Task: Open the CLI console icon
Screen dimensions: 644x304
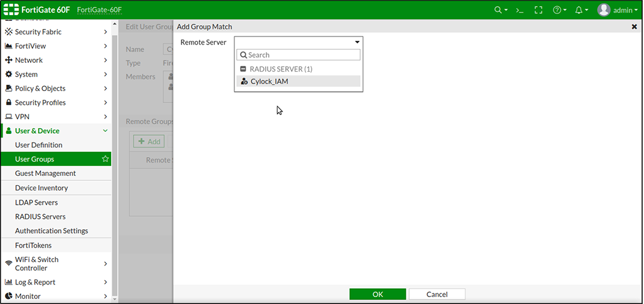Action: click(520, 10)
